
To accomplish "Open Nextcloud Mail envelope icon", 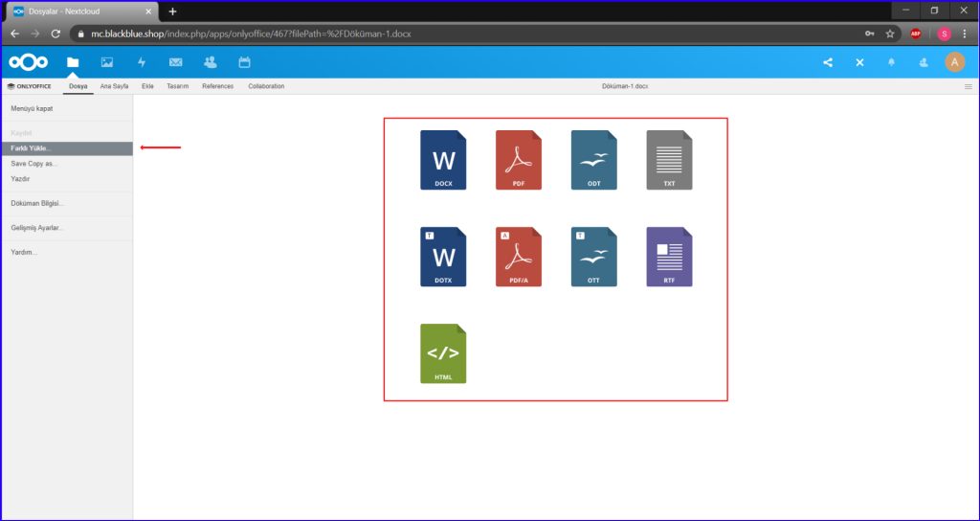I will [x=176, y=62].
